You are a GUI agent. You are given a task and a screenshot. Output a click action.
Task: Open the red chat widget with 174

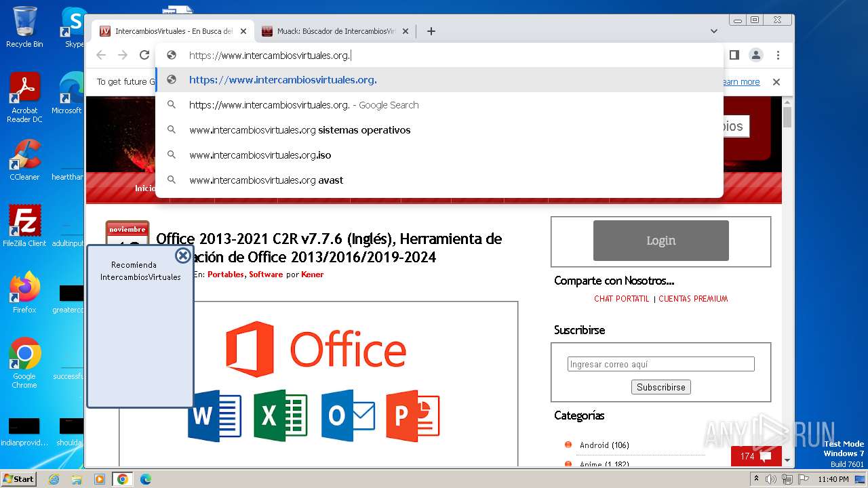756,456
